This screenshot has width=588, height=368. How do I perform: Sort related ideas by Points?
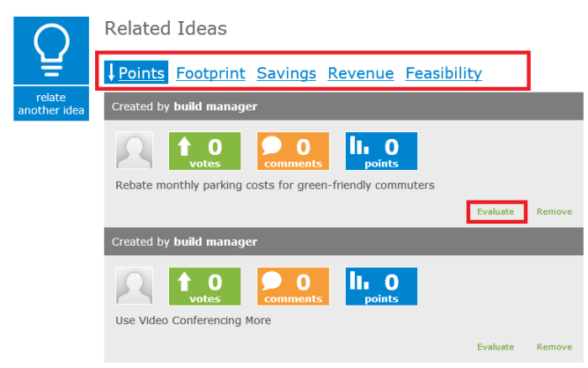pos(136,73)
